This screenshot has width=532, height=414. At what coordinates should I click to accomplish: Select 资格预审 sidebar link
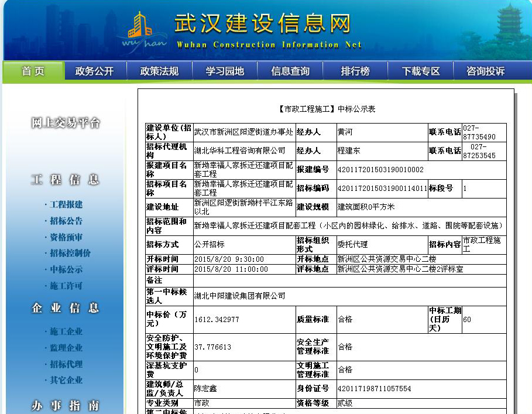coord(66,237)
